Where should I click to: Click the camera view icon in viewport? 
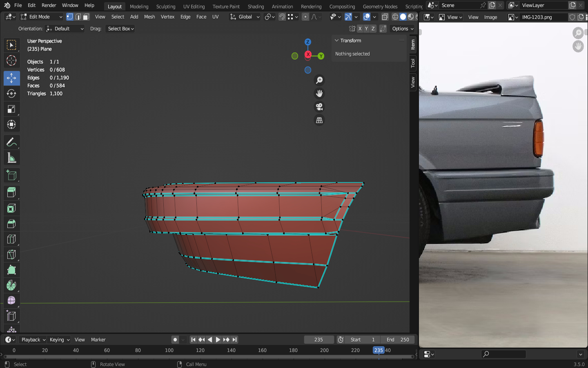click(319, 107)
